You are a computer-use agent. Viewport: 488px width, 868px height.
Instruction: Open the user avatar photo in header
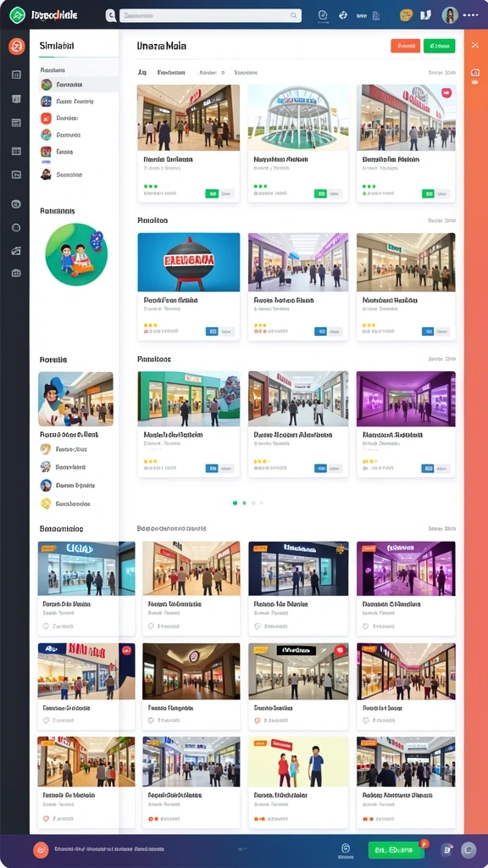(x=450, y=15)
